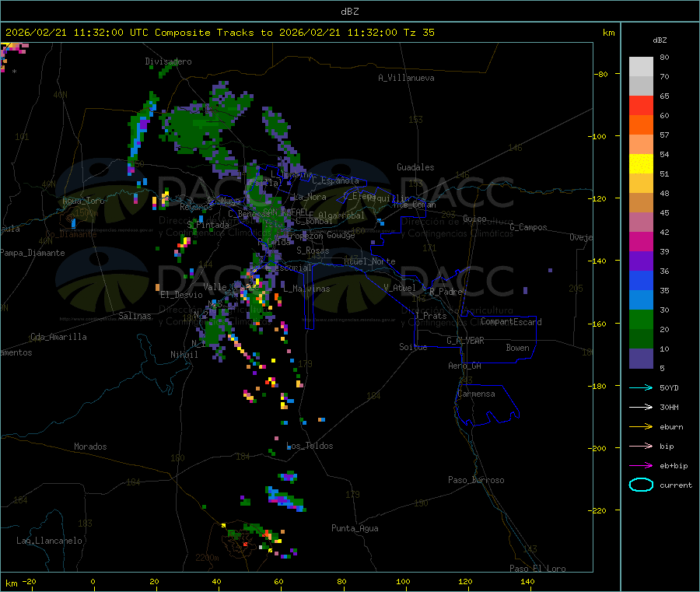Click the 'Paso_El_Loro' map label

pos(538,569)
